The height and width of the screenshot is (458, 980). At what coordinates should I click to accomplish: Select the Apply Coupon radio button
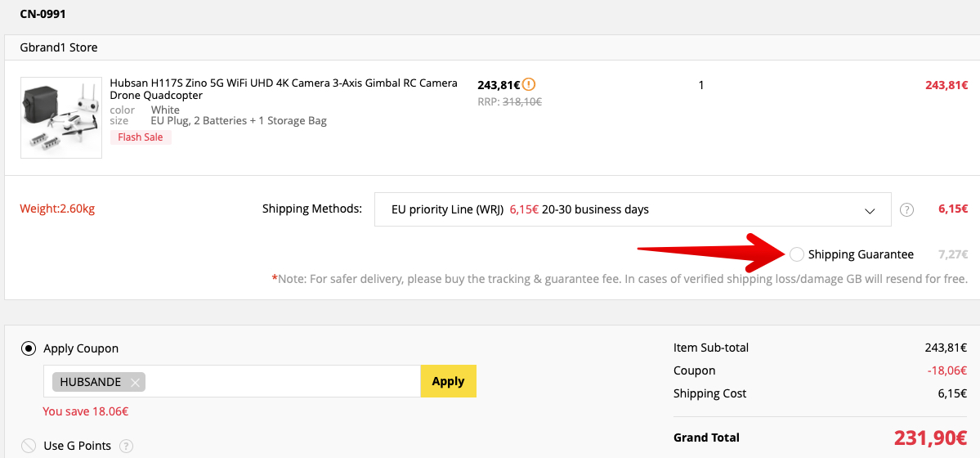click(x=28, y=348)
